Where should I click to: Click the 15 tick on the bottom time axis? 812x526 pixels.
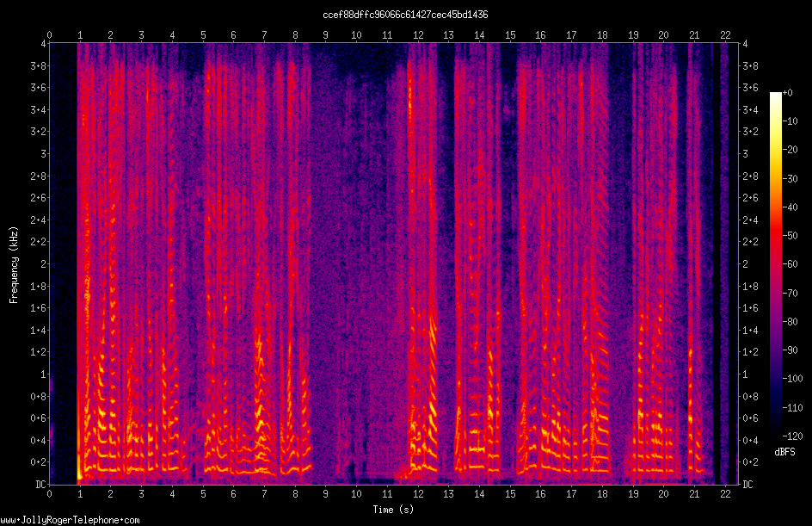pyautogui.click(x=510, y=494)
